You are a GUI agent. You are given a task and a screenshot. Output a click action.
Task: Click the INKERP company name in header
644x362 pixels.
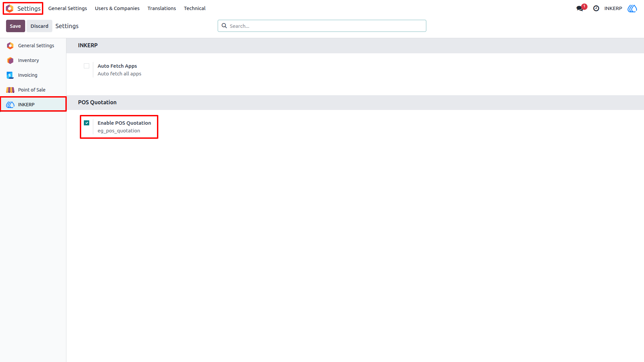(613, 8)
